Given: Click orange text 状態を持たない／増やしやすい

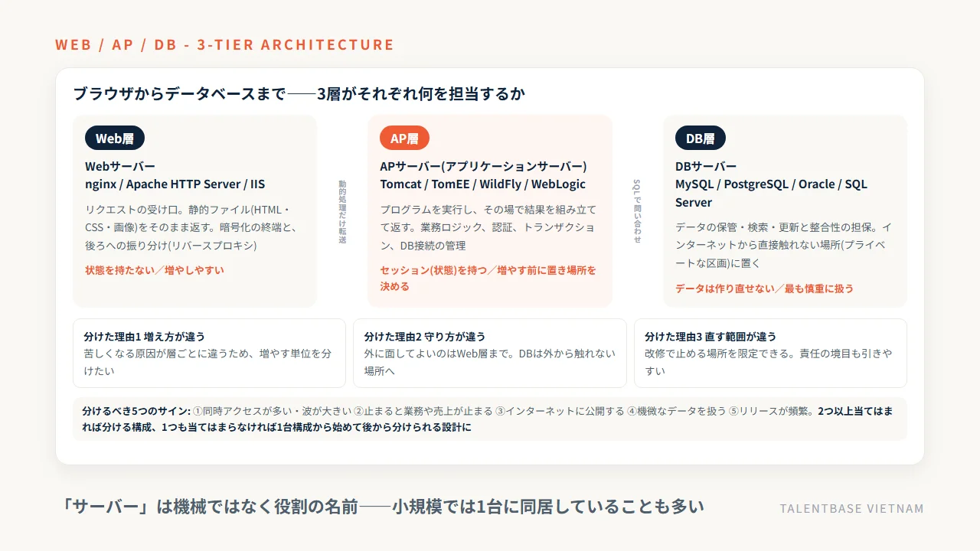Looking at the screenshot, I should tap(155, 270).
